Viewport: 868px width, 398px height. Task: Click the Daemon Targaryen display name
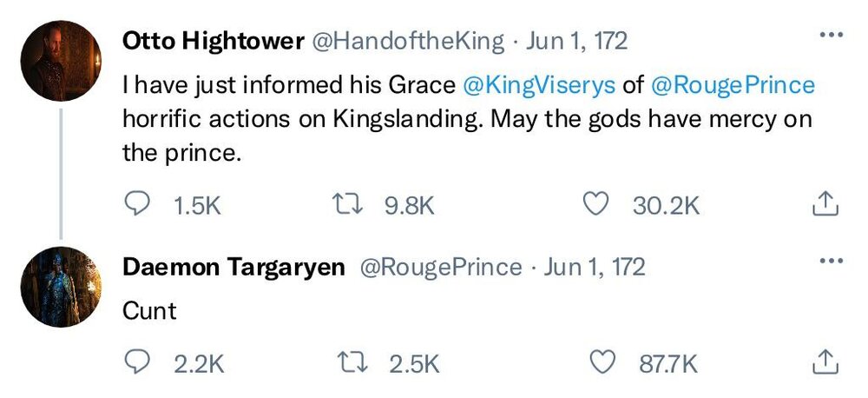(x=234, y=267)
